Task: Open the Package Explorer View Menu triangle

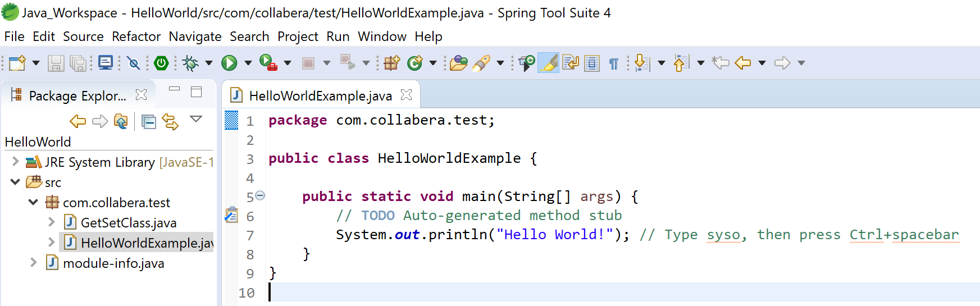Action: [x=196, y=119]
